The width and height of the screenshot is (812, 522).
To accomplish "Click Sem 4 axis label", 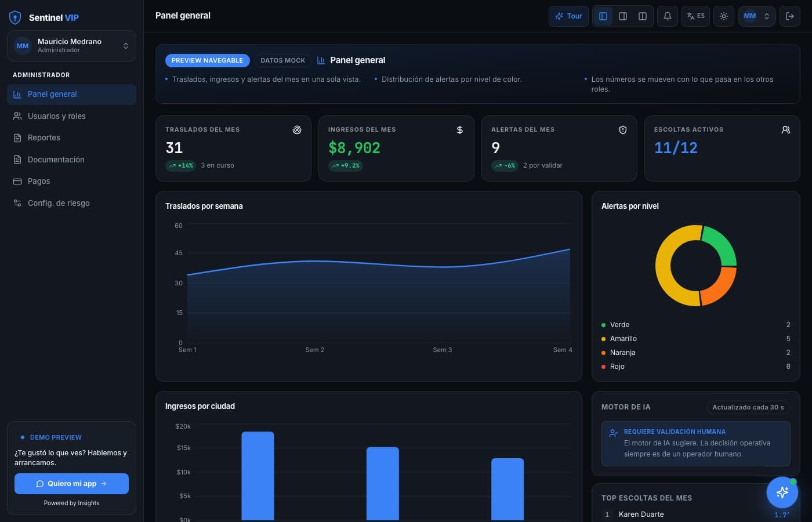I will (563, 350).
